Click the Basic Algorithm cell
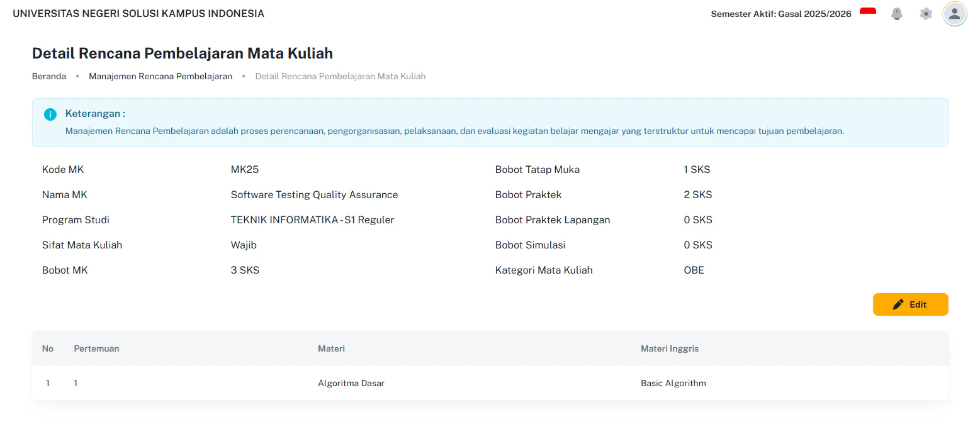Viewport: 980px width, 434px height. pos(673,382)
